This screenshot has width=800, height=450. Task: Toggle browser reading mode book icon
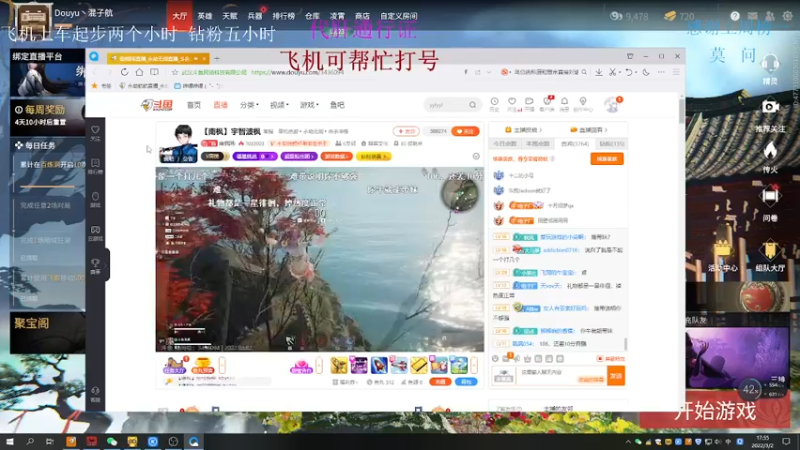click(154, 72)
